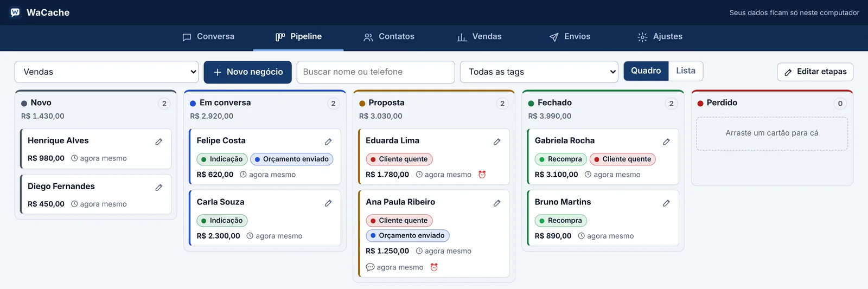Expand the Vendas pipeline dropdown

click(107, 72)
